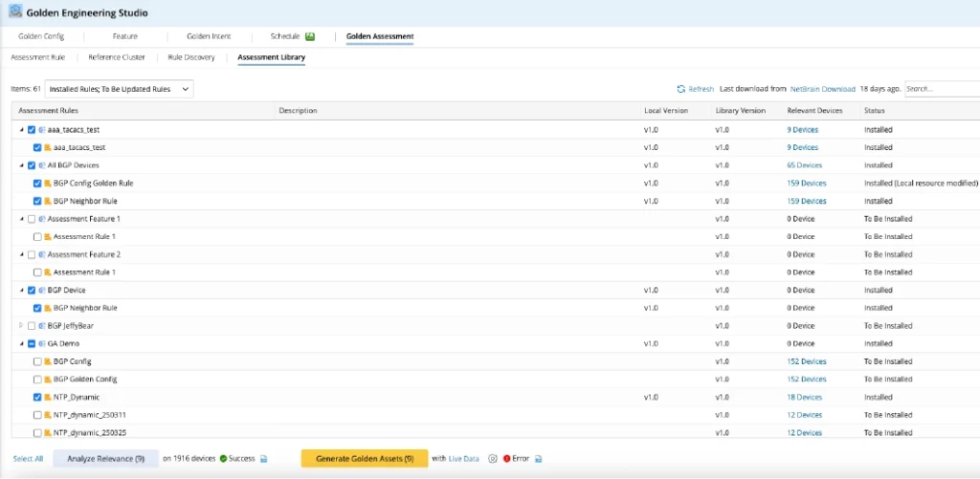Open the Installed Rules; To Be Updated Rules dropdown
Image resolution: width=980 pixels, height=479 pixels.
pos(119,89)
